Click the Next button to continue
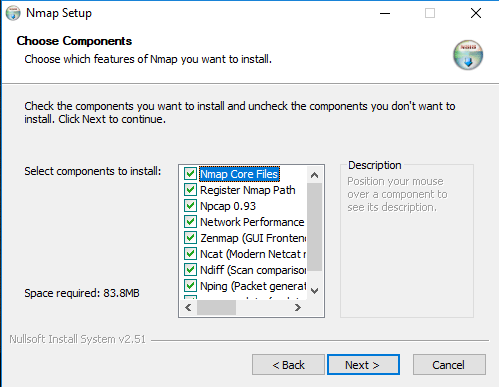The height and width of the screenshot is (387, 499). [x=363, y=365]
